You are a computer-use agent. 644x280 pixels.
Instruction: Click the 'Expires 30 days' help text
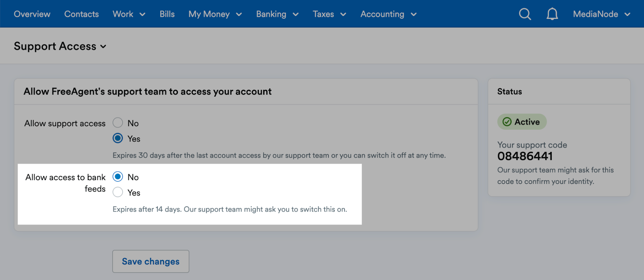(x=279, y=156)
